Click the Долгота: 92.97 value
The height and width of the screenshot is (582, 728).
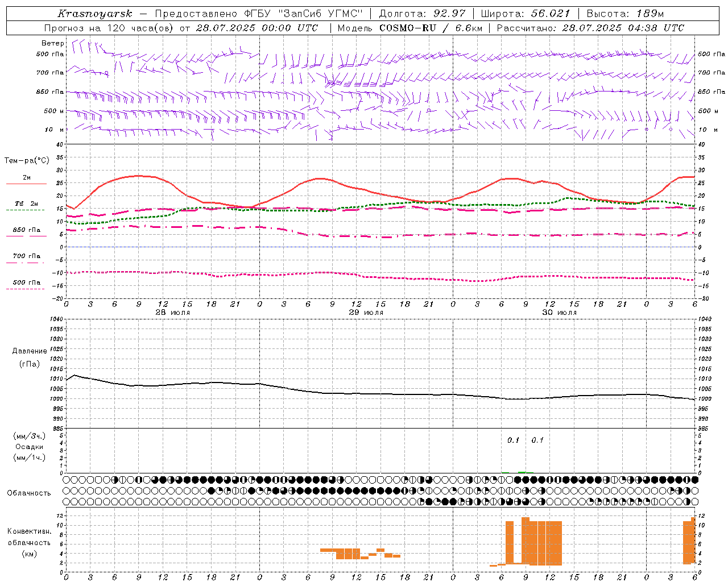422,14
